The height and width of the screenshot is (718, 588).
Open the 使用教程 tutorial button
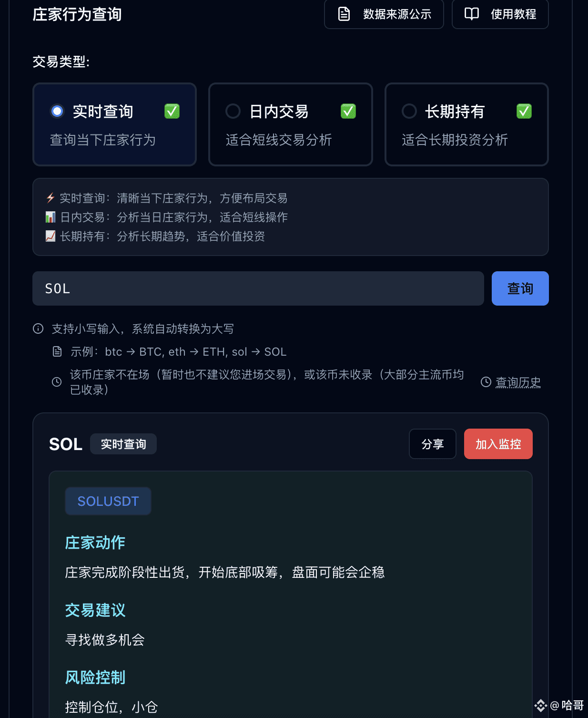[500, 14]
